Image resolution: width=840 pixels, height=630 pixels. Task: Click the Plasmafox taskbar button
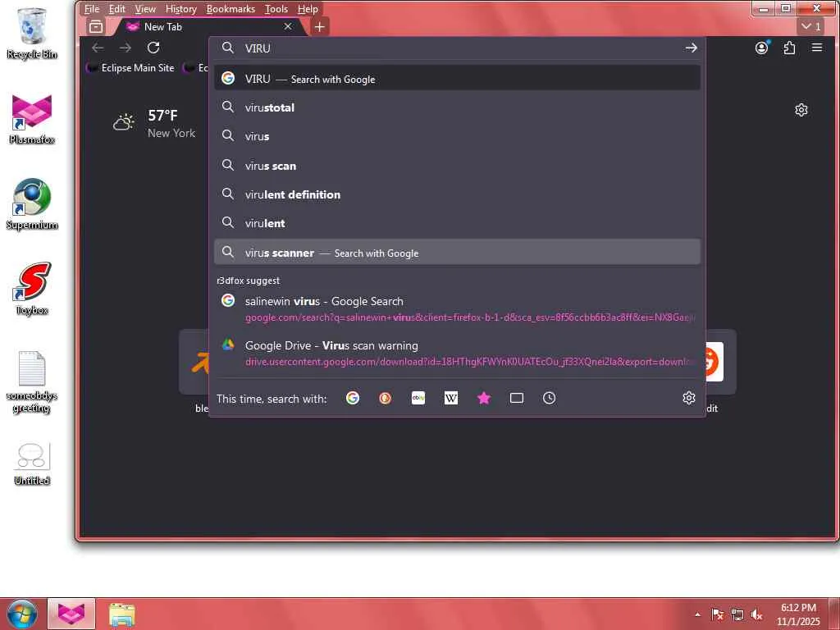(71, 614)
